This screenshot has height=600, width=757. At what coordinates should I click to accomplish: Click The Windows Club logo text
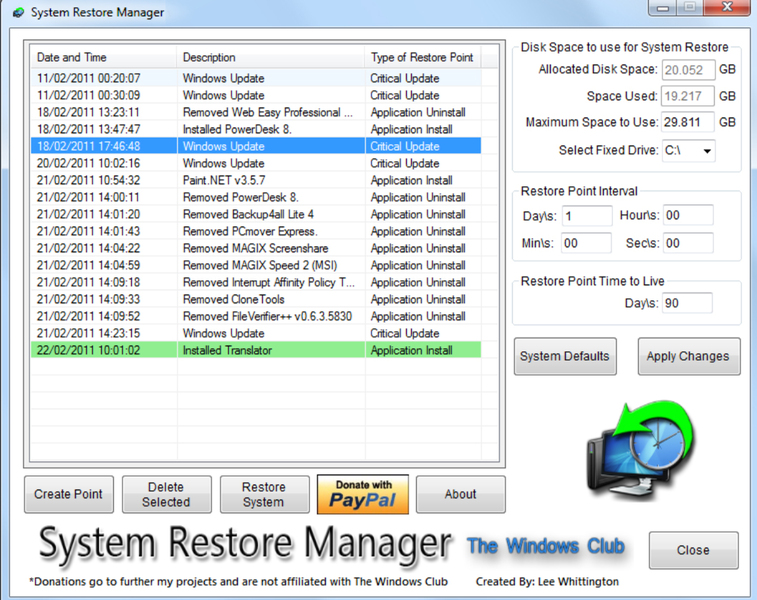(x=546, y=546)
